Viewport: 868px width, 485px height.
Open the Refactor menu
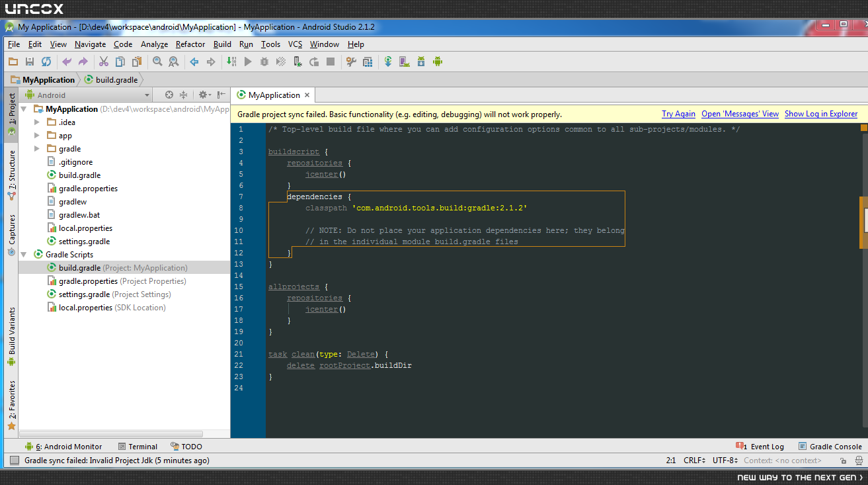[x=190, y=44]
